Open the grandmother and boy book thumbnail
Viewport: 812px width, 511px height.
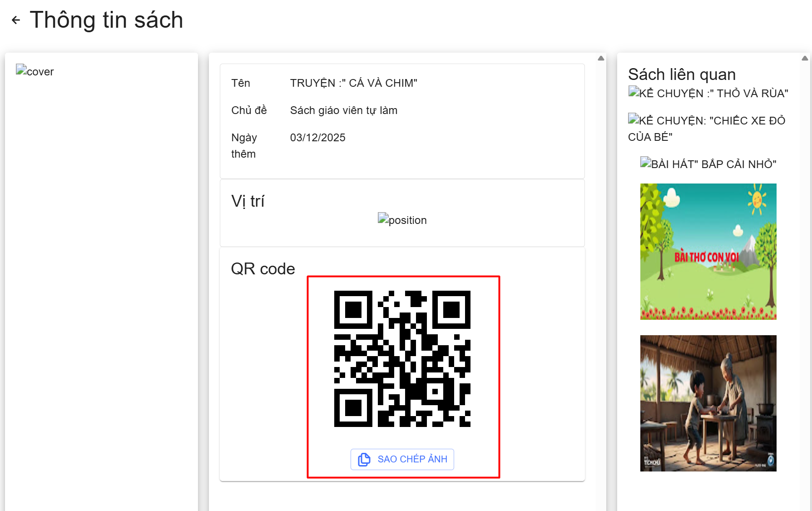click(708, 403)
